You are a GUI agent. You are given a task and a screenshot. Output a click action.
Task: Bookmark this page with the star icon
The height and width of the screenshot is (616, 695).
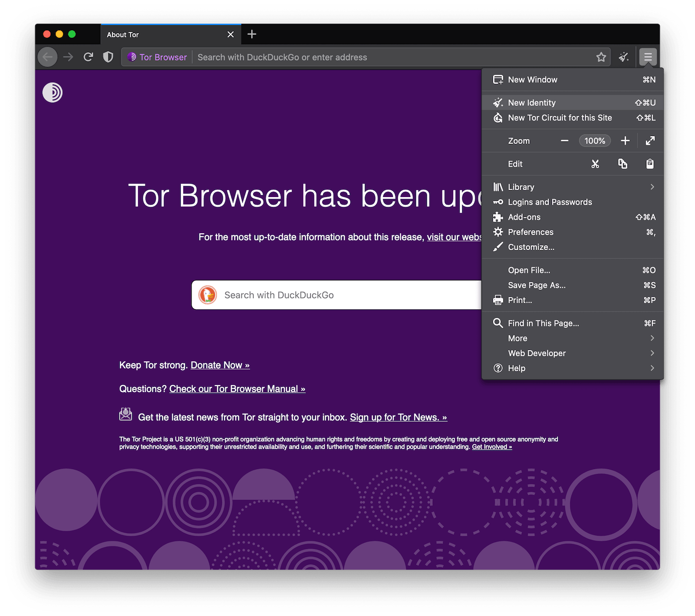click(601, 57)
